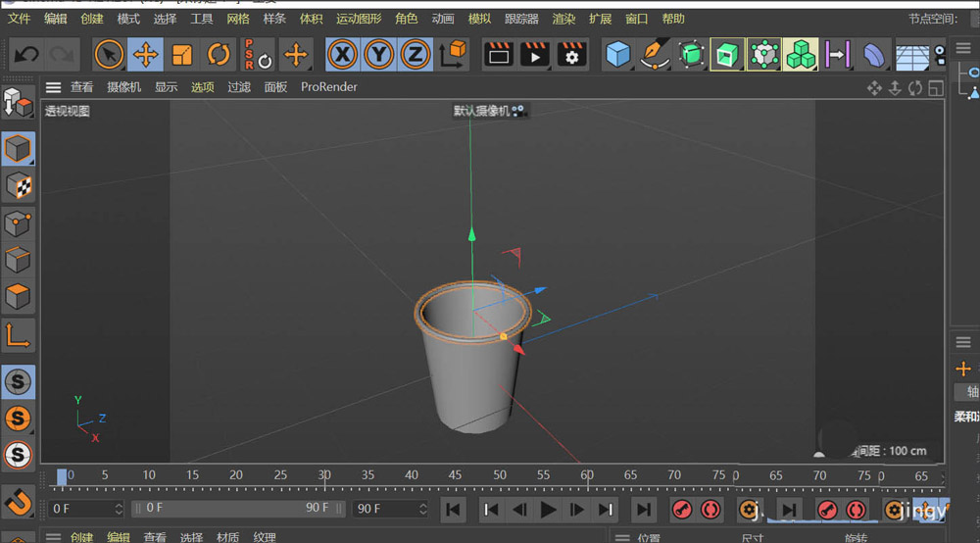Open the 模拟 menu in the menu bar
This screenshot has height=543, width=980.
479,19
